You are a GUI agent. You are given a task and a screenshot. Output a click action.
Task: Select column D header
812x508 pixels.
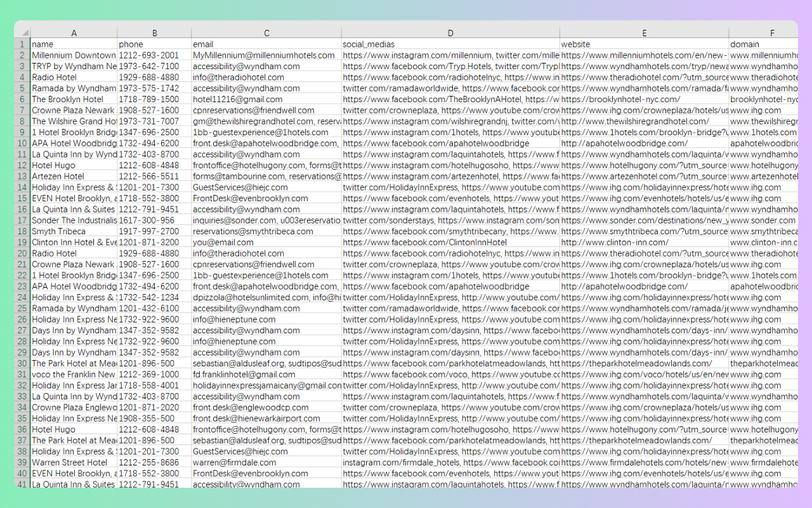tap(450, 33)
